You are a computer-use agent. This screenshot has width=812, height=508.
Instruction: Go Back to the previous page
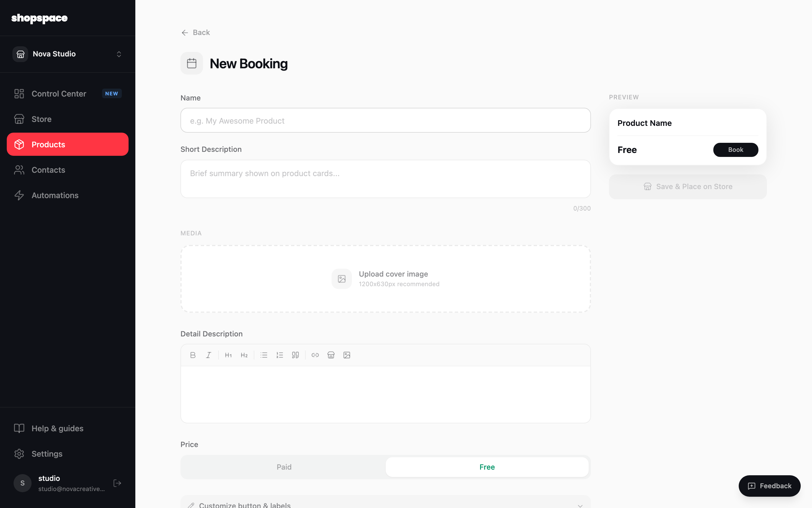tap(195, 32)
